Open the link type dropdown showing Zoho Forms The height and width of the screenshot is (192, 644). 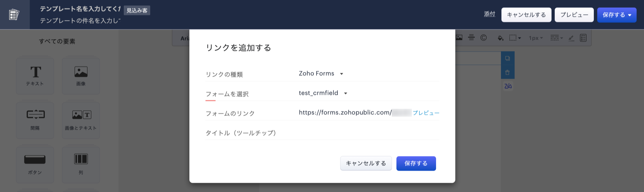click(x=321, y=74)
